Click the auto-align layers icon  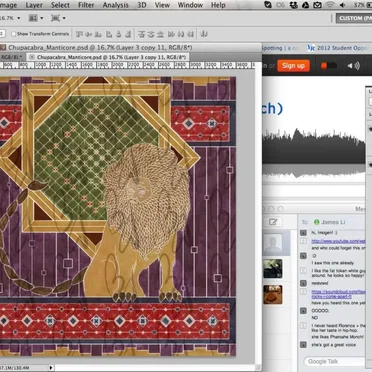(204, 34)
